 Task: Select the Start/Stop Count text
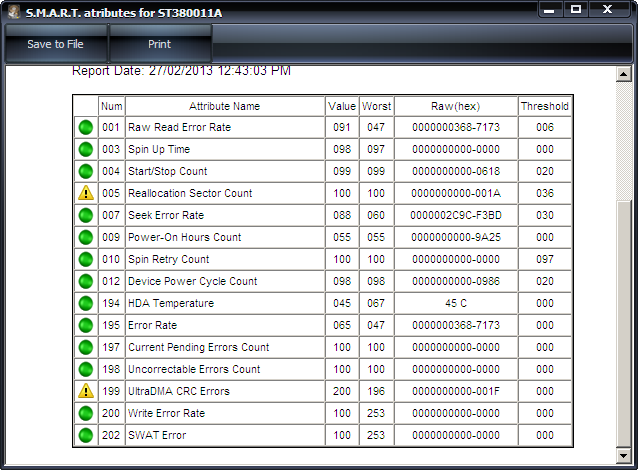point(168,171)
